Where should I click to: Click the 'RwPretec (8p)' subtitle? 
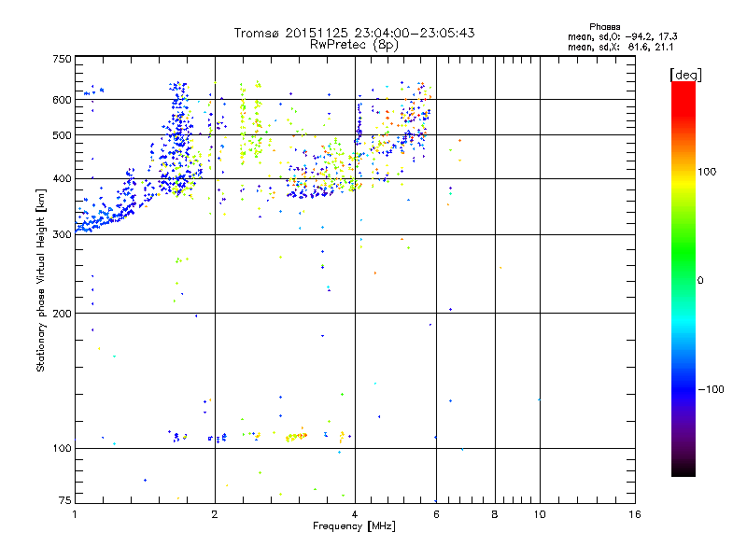354,45
